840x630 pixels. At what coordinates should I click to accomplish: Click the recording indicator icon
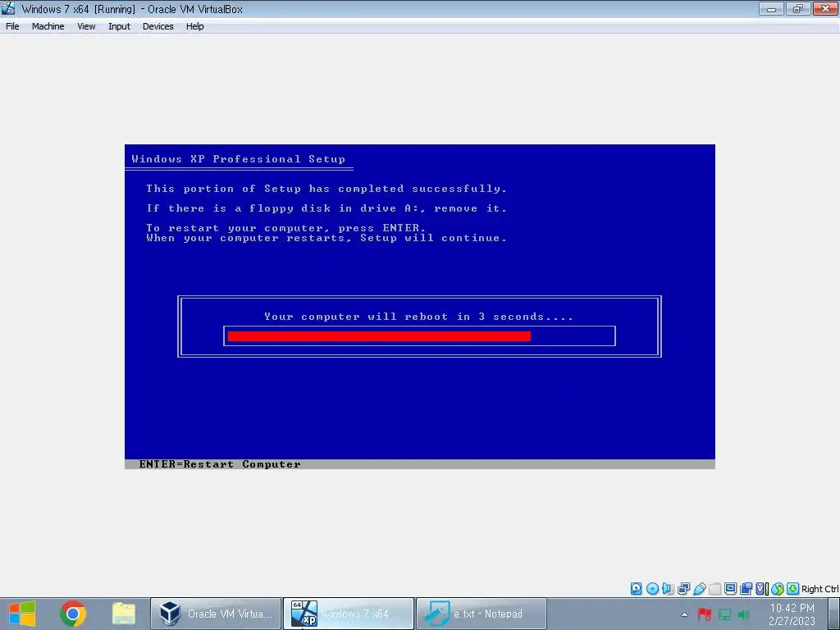coord(746,589)
